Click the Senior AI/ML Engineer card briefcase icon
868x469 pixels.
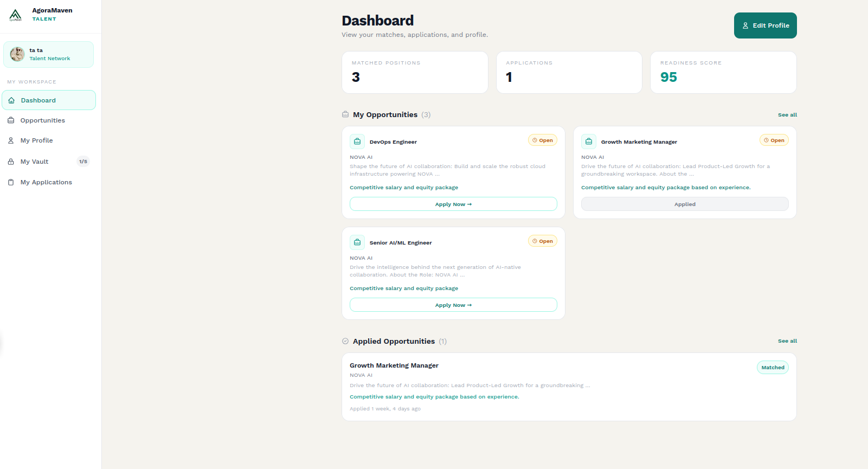[x=357, y=242]
